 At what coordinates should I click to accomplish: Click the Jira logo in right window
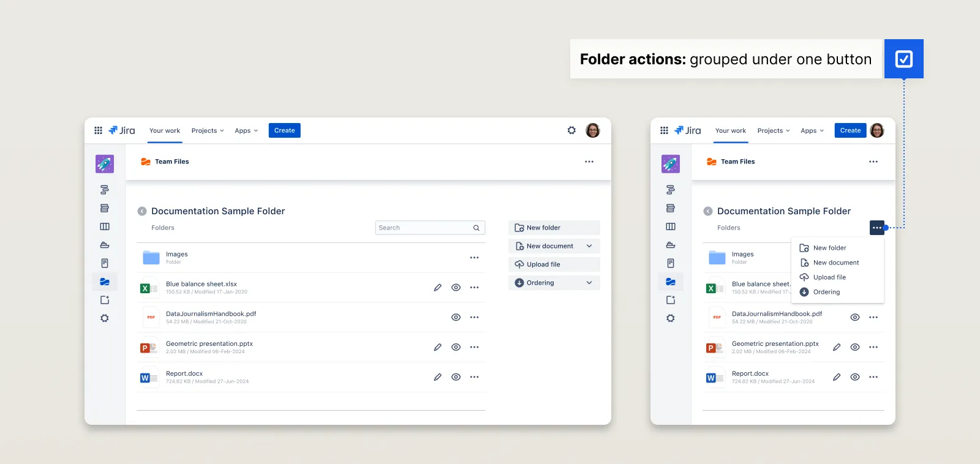(x=688, y=130)
